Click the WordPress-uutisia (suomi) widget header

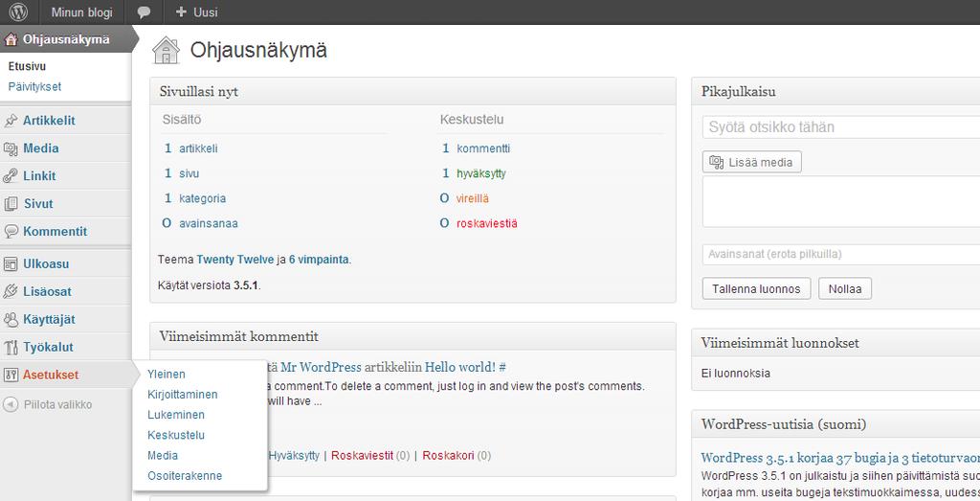[x=836, y=424]
